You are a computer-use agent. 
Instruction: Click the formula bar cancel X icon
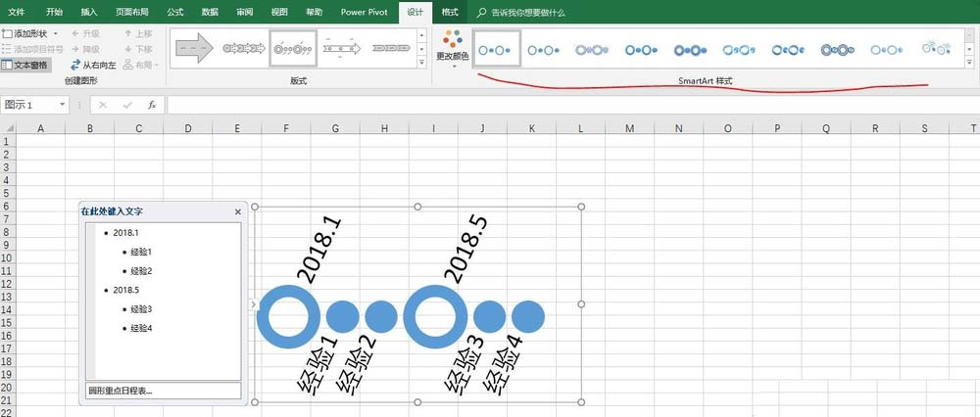(x=103, y=105)
